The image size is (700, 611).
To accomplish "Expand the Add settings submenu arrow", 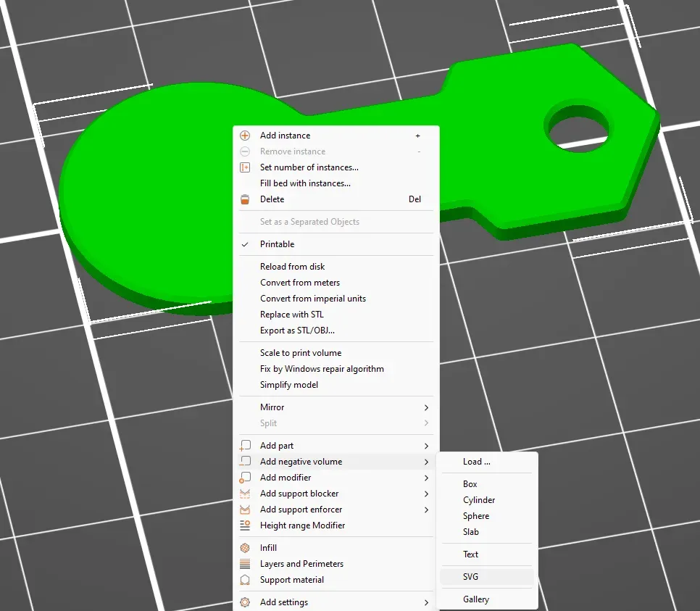I will [x=426, y=602].
